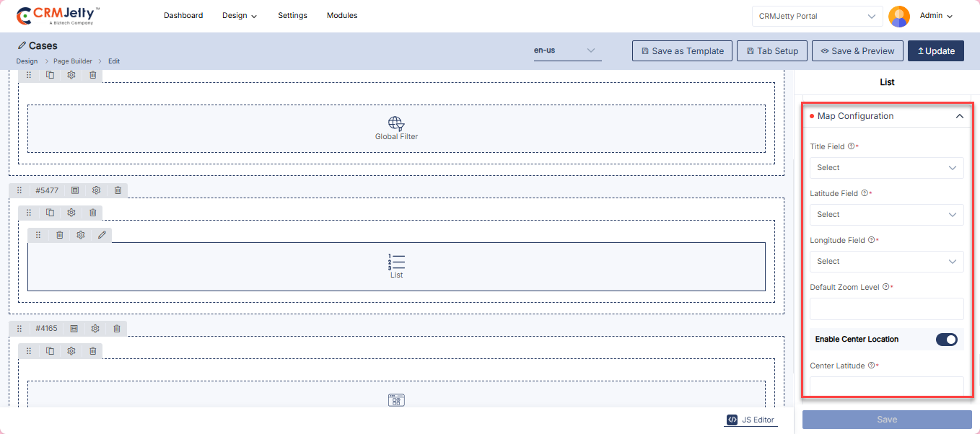Open the Design menu

point(240,16)
